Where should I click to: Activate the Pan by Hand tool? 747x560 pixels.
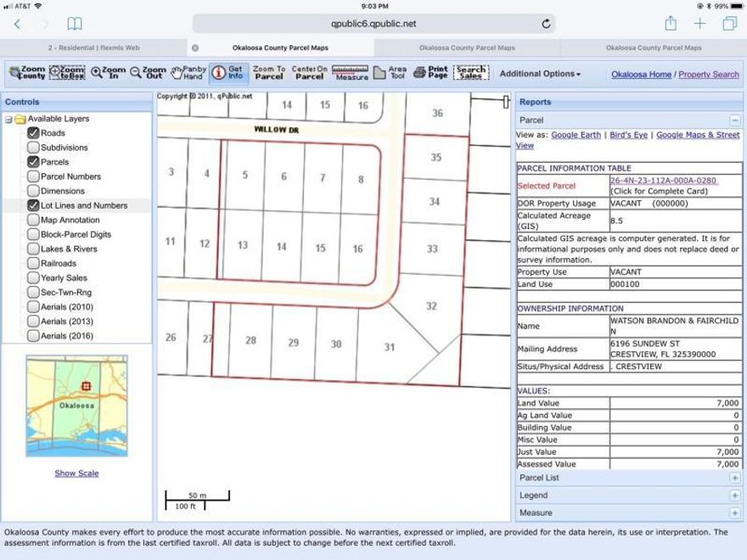click(x=189, y=71)
